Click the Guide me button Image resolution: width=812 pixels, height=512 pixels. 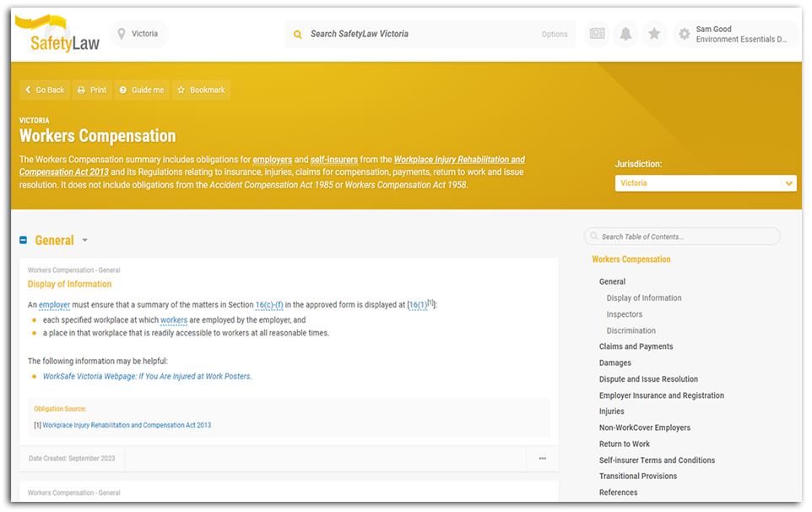142,90
